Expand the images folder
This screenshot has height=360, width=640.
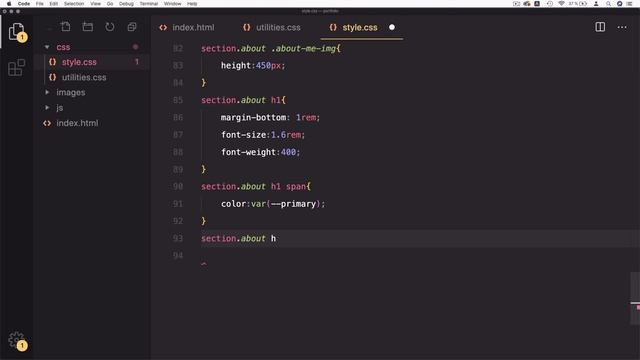[x=47, y=92]
